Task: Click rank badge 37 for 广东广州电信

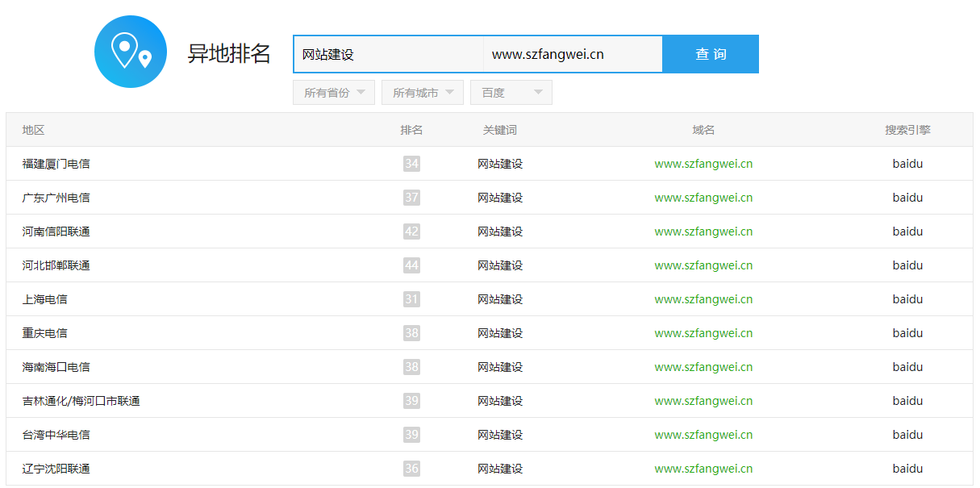Action: coord(411,198)
